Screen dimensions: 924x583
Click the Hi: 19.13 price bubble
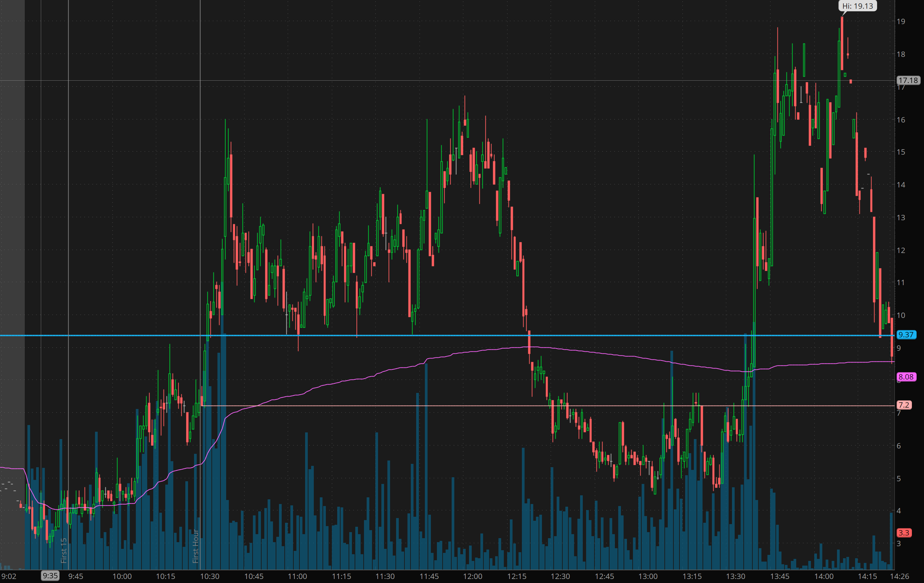(857, 6)
